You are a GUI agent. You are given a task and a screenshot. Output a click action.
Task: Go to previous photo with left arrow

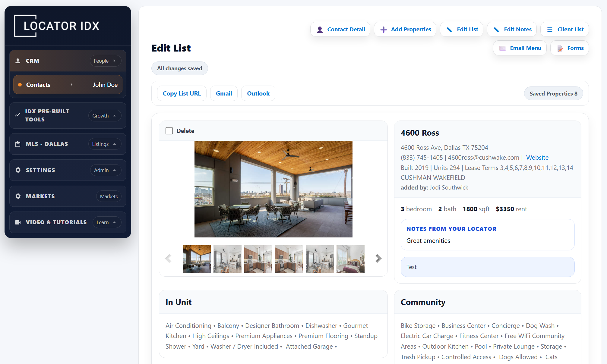tap(168, 258)
